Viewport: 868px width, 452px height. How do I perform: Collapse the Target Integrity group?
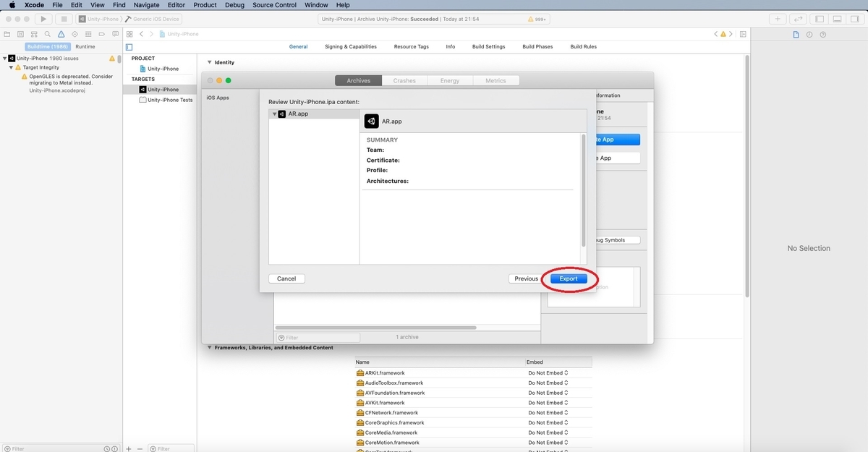point(11,67)
